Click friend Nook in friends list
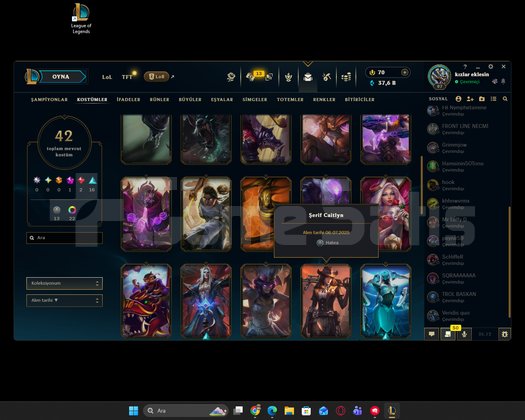 [x=466, y=185]
